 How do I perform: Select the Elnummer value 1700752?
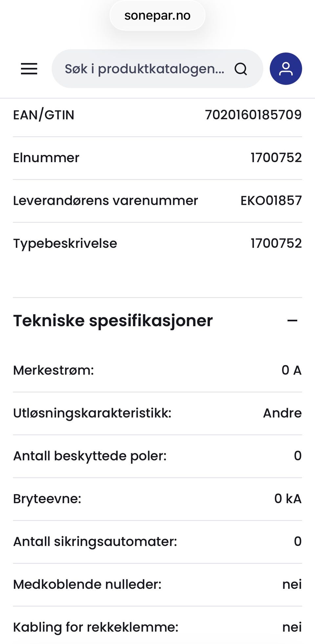(276, 158)
